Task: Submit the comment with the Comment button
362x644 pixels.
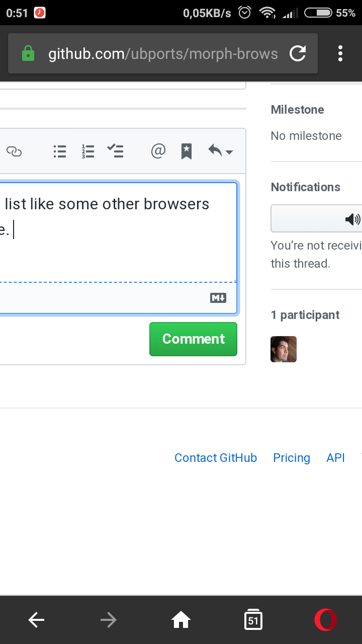Action: pyautogui.click(x=193, y=339)
